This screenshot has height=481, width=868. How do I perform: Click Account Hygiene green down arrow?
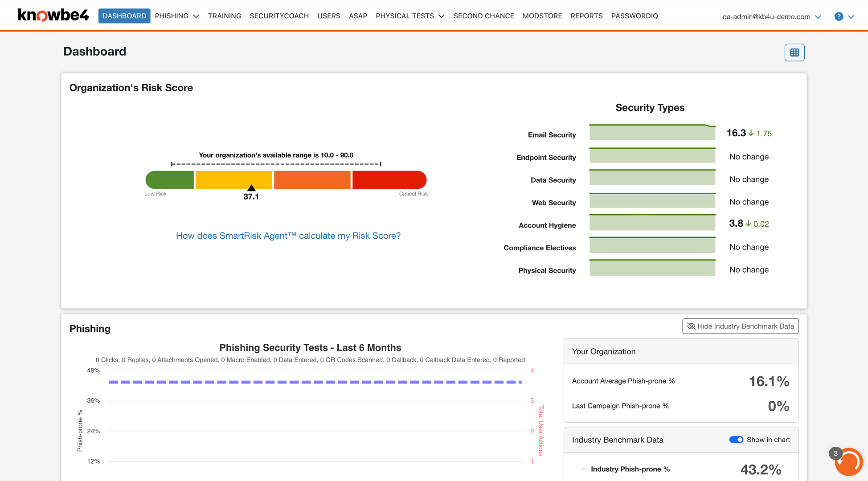[x=749, y=224]
